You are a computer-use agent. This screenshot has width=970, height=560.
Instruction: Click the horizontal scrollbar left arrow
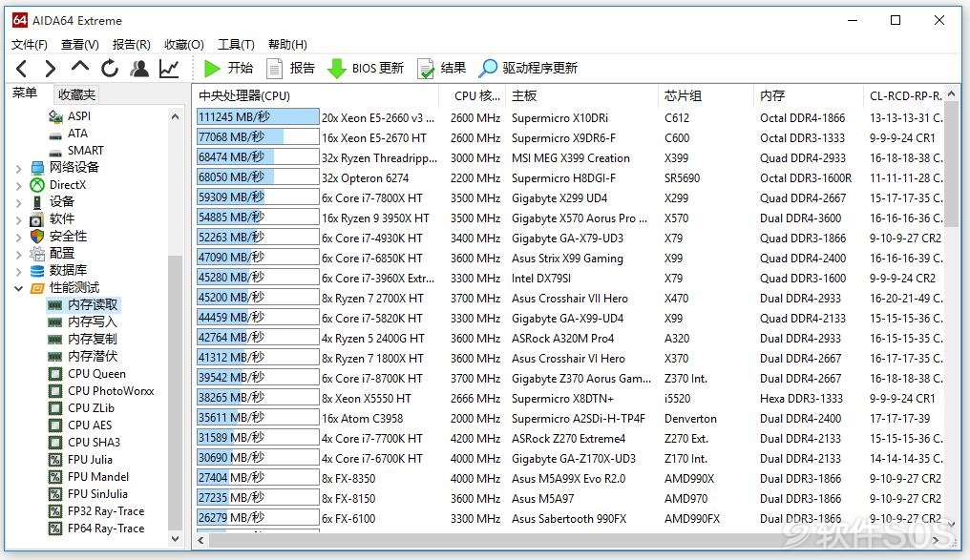click(x=200, y=541)
